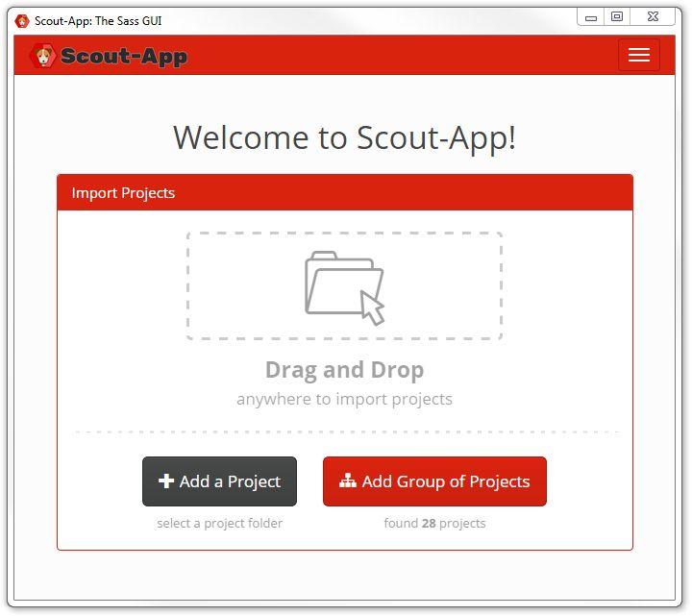The width and height of the screenshot is (692, 616).
Task: Click the Scout-App wordmark in the header
Action: [x=124, y=57]
